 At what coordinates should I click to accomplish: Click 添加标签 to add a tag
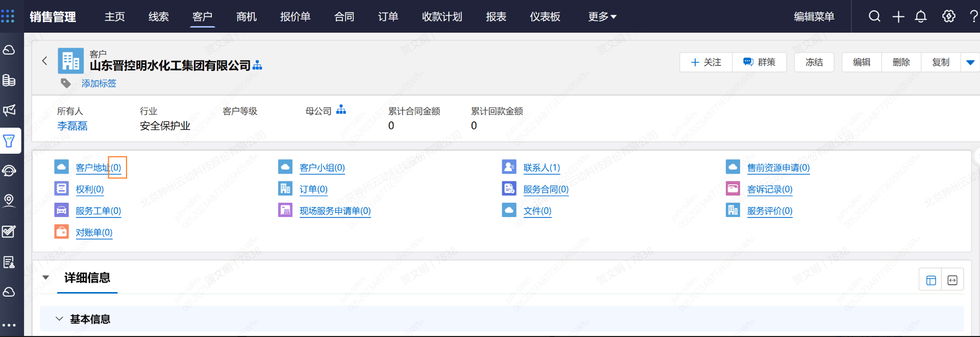pyautogui.click(x=99, y=83)
